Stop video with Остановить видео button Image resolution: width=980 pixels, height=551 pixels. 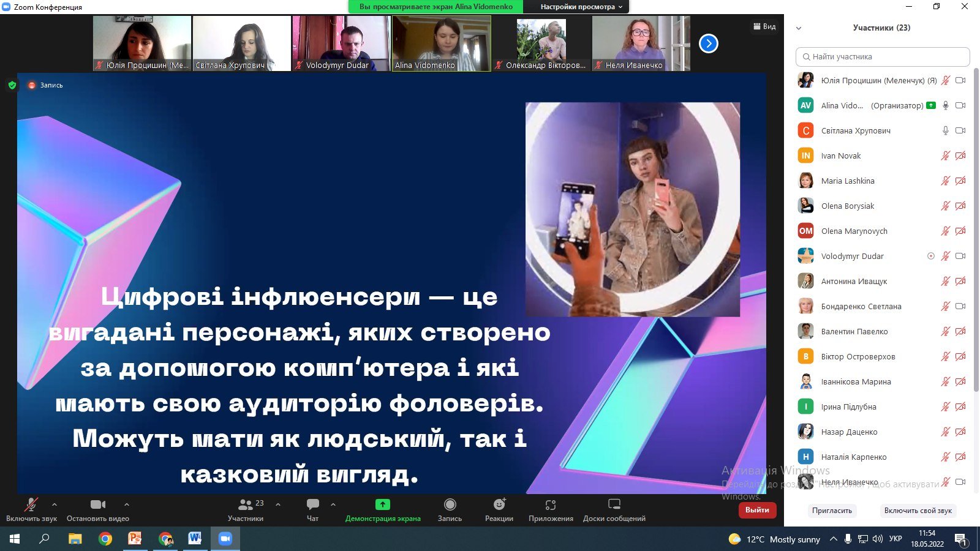click(98, 509)
